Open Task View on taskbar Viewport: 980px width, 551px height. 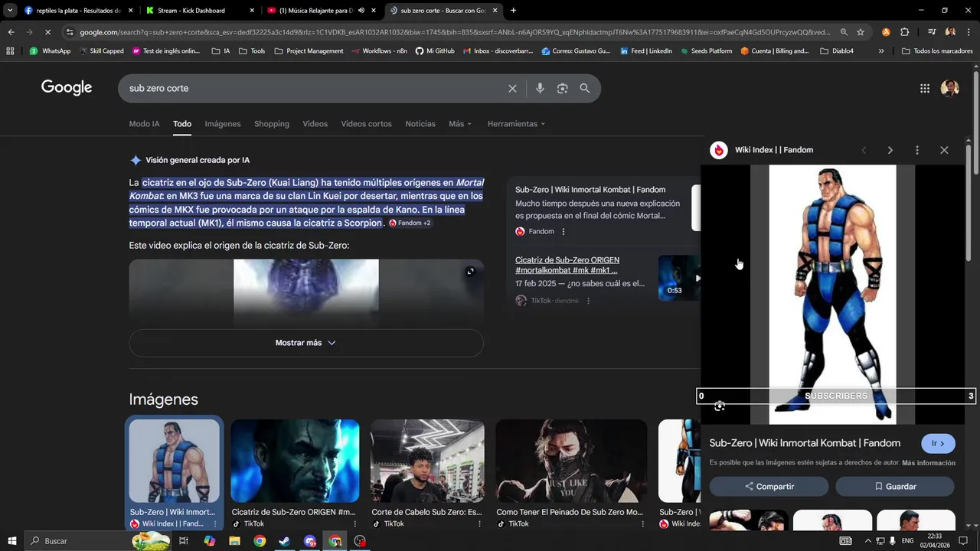[x=184, y=541]
